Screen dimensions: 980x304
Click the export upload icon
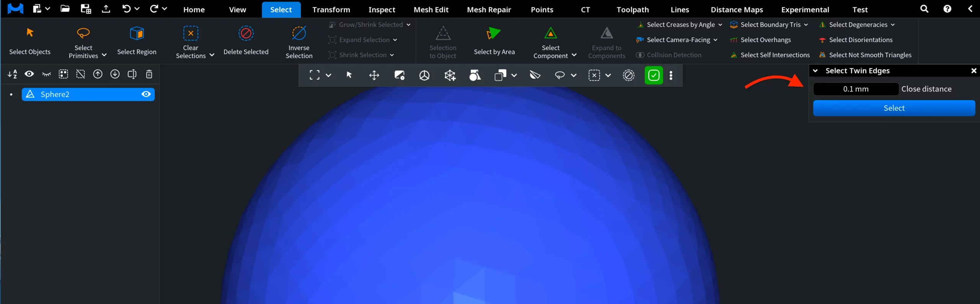pos(106,9)
